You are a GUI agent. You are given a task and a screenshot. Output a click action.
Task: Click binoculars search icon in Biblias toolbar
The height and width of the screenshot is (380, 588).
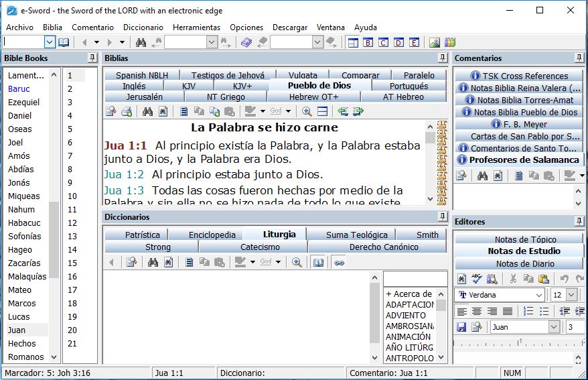coord(147,111)
